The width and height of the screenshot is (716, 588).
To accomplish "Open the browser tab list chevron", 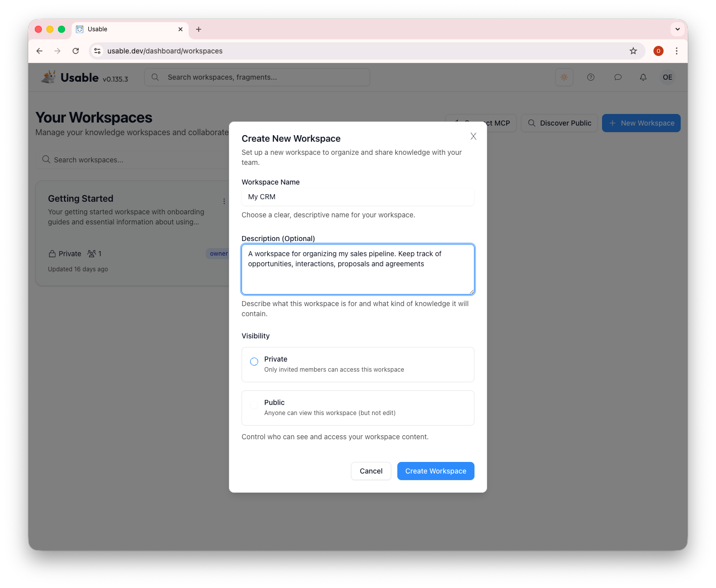I will [x=677, y=29].
